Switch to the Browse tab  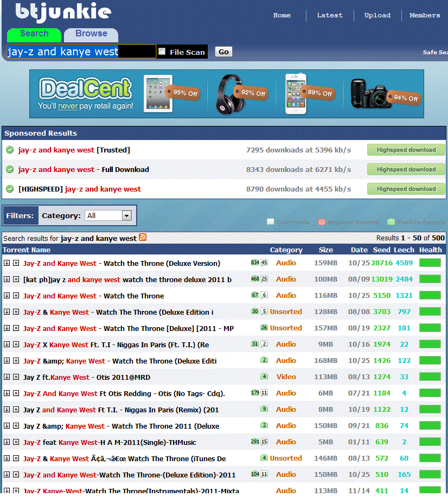point(91,34)
